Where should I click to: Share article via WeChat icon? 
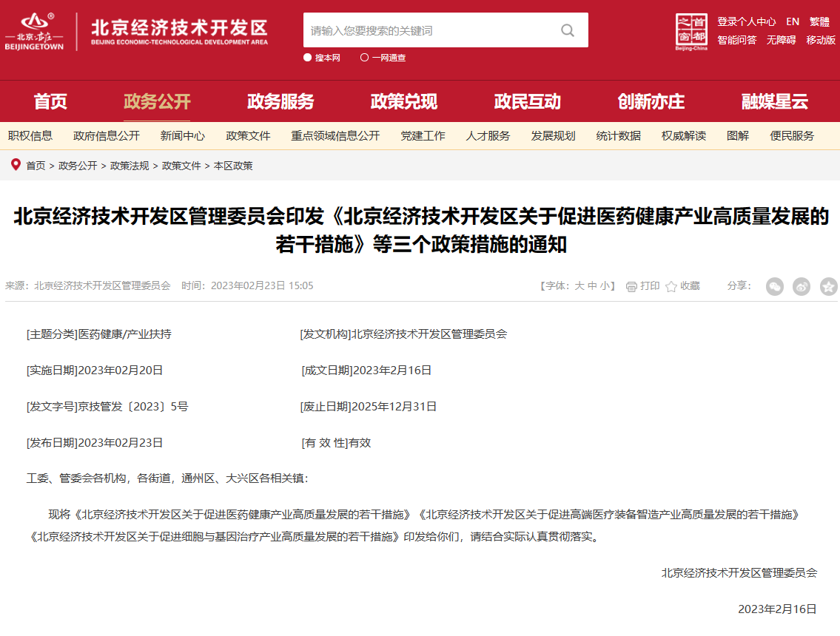(x=775, y=286)
